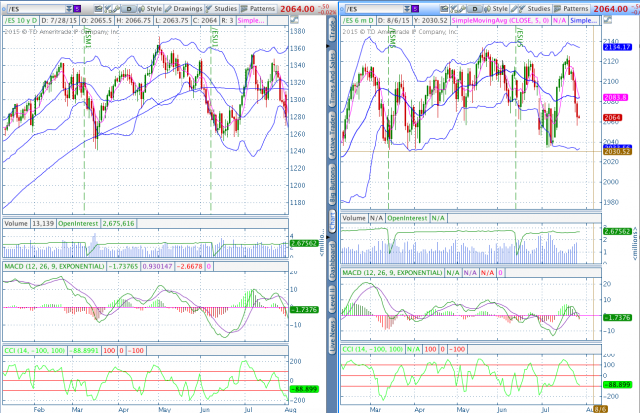
Task: Open Studies menu in right chart
Action: (535, 9)
